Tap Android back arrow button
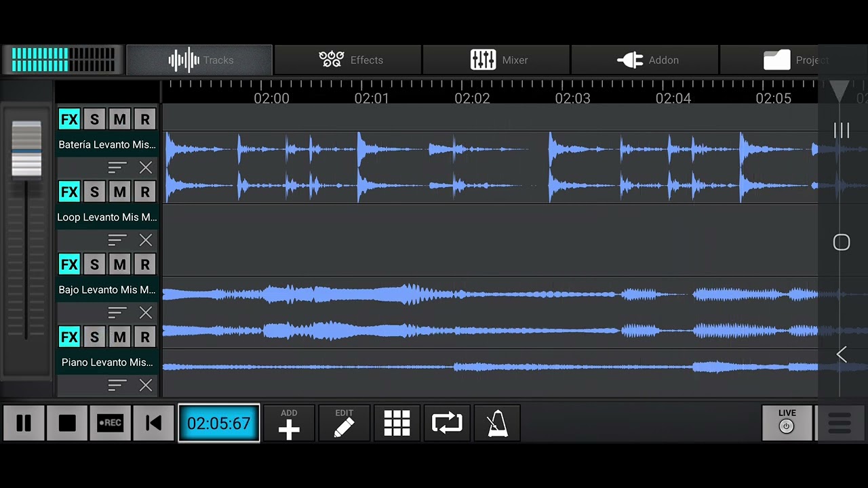The image size is (868, 488). click(842, 354)
